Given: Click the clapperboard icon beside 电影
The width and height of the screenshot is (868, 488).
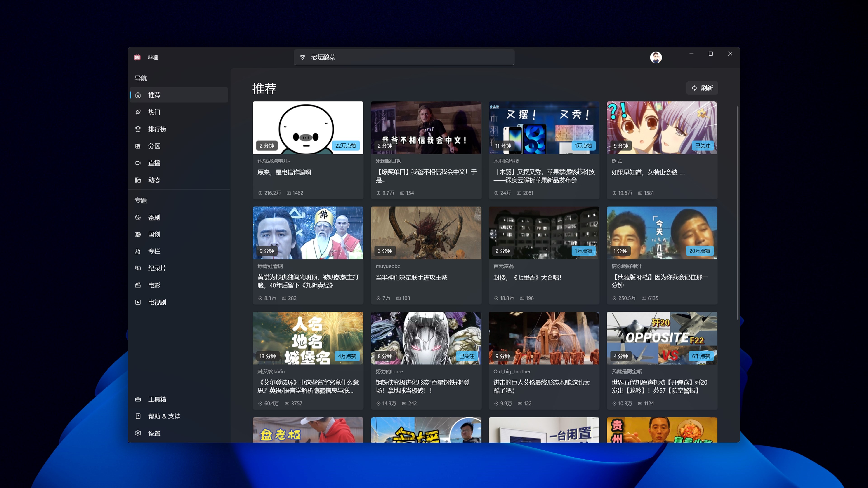Looking at the screenshot, I should coord(138,285).
